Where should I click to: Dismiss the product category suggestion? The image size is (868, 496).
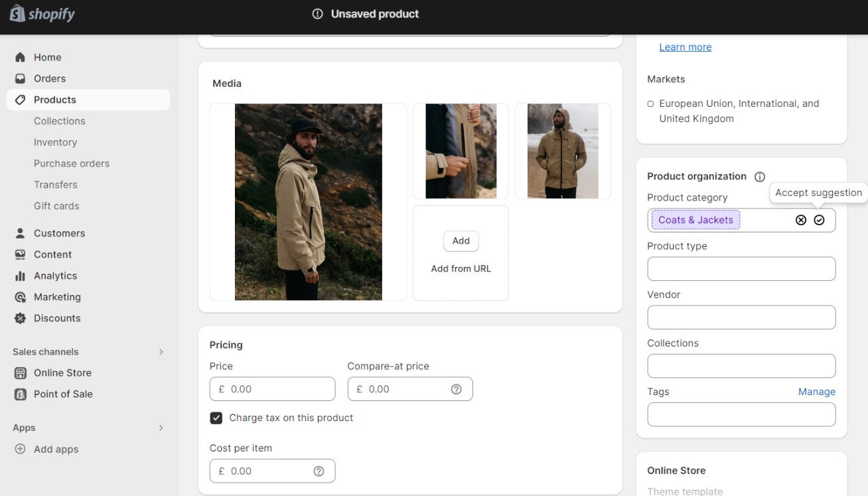tap(801, 220)
